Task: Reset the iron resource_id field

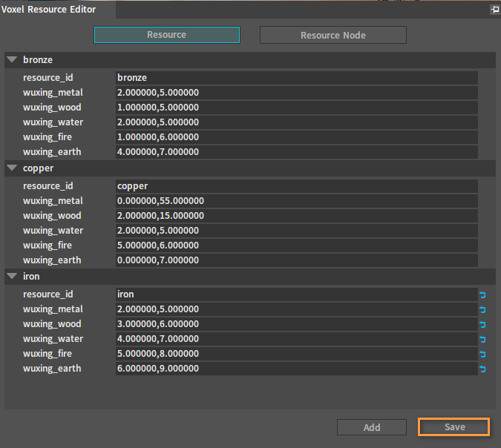Action: point(482,294)
